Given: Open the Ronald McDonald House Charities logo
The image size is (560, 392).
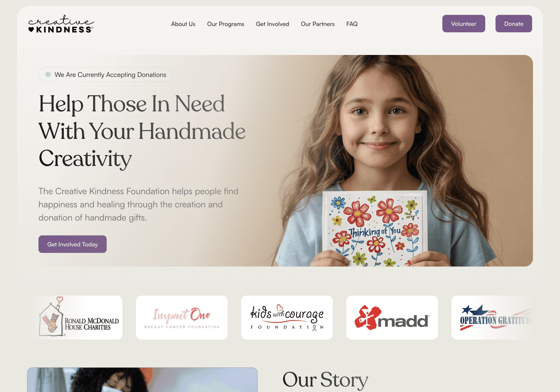Looking at the screenshot, I should pos(77,318).
